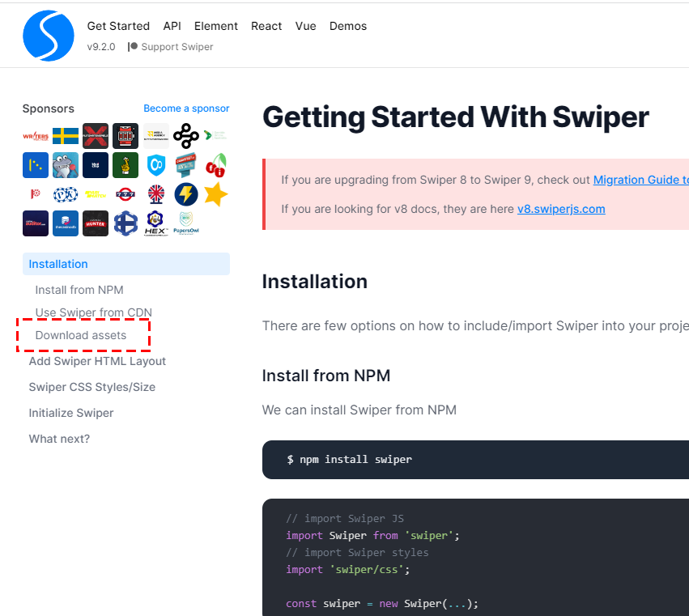Open the green arrow Gamble Online Australia logo
Image resolution: width=689 pixels, height=616 pixels.
coord(215,135)
